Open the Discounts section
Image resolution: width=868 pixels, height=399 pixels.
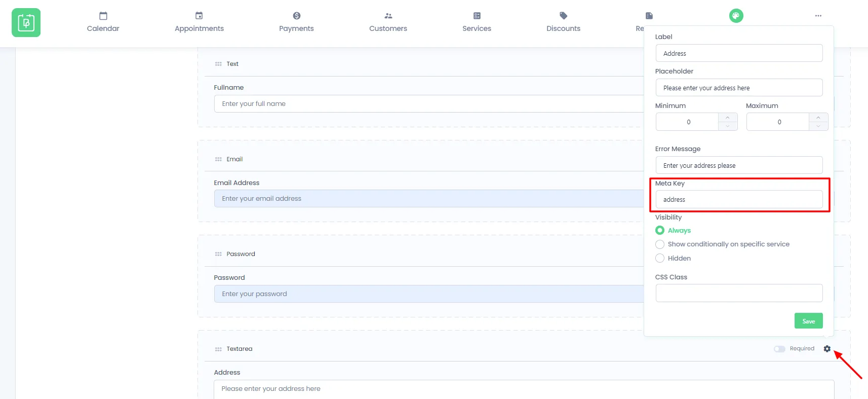pos(563,22)
